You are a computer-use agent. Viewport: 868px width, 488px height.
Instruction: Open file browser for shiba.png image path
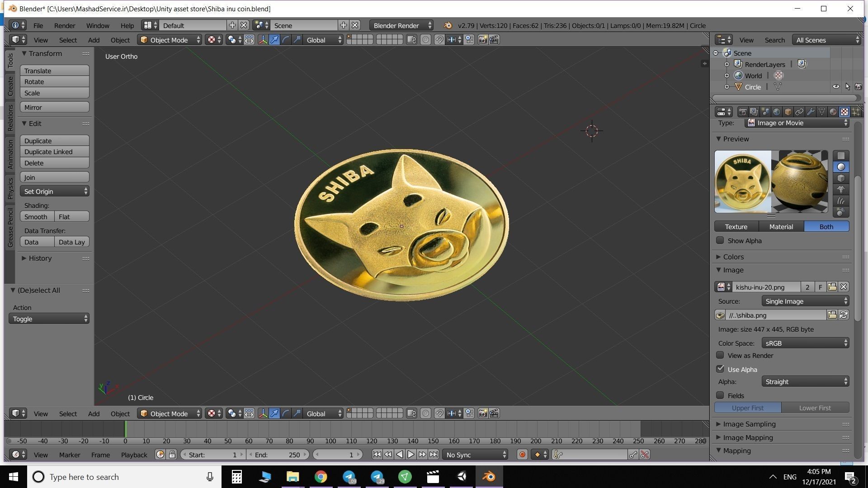pos(832,315)
